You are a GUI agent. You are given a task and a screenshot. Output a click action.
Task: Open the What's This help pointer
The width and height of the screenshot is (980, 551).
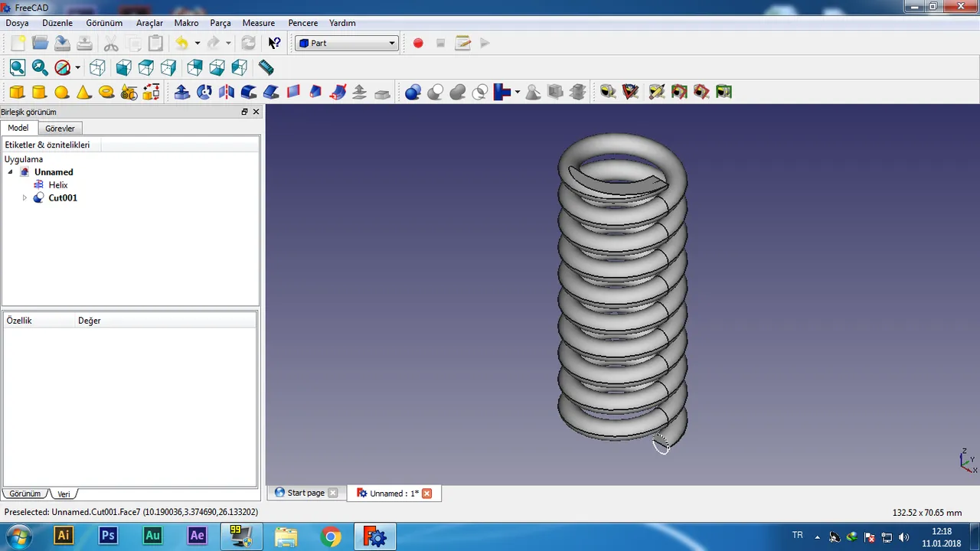click(274, 43)
